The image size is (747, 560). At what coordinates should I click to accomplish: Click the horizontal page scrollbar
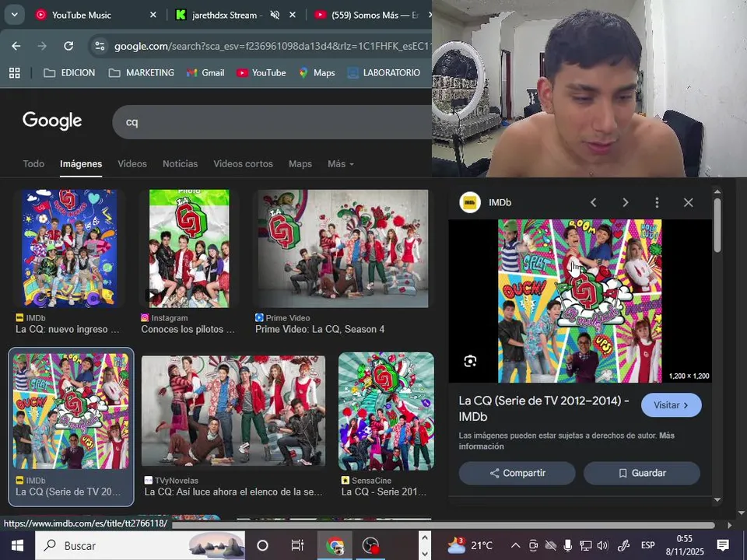[443, 525]
